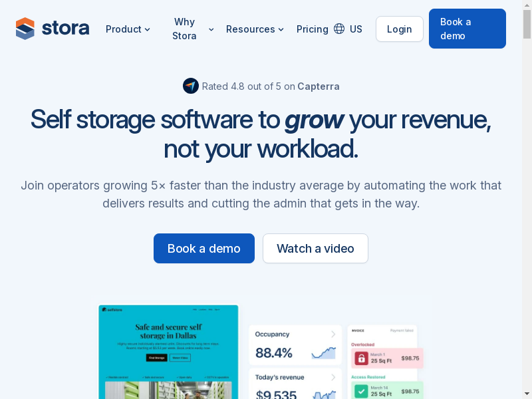Click Book a demo in the header
The image size is (532, 399).
tap(467, 29)
